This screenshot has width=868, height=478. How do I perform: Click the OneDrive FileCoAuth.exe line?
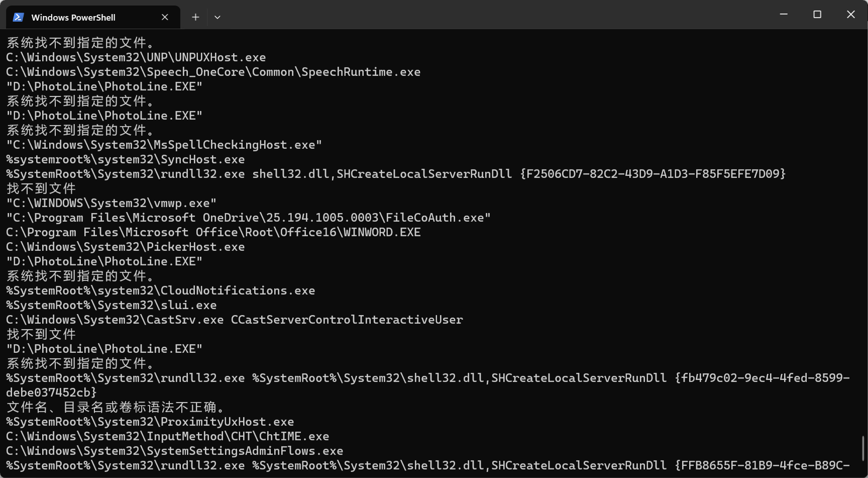tap(249, 218)
